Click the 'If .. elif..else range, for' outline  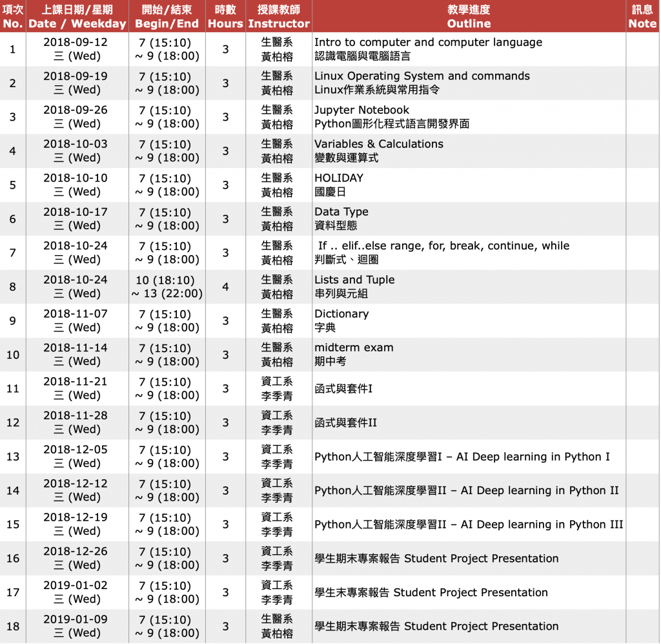point(469,253)
